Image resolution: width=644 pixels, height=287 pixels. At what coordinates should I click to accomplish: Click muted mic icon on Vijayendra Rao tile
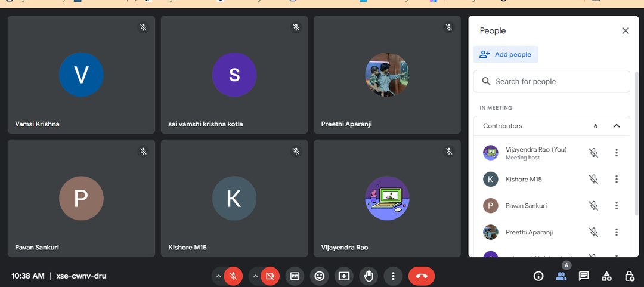tap(449, 152)
